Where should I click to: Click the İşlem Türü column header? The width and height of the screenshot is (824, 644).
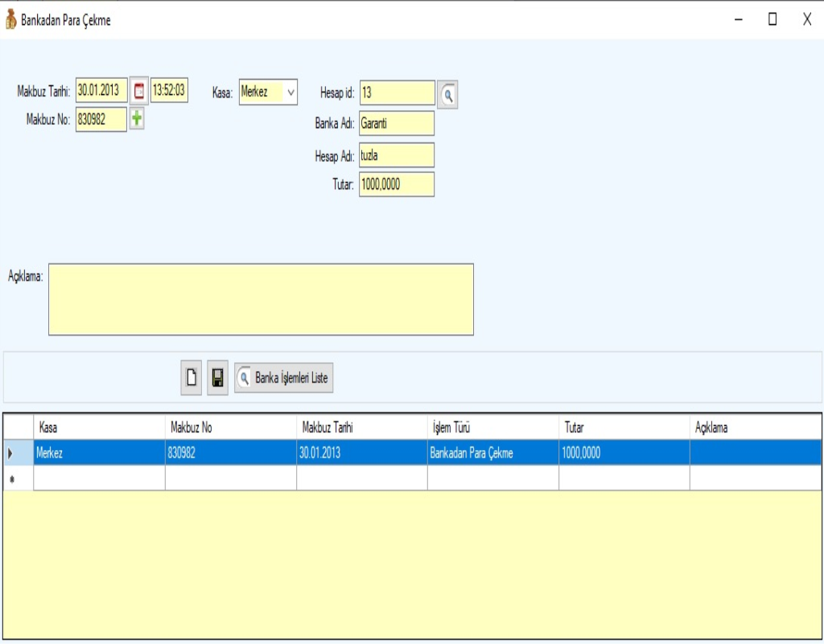tap(492, 427)
